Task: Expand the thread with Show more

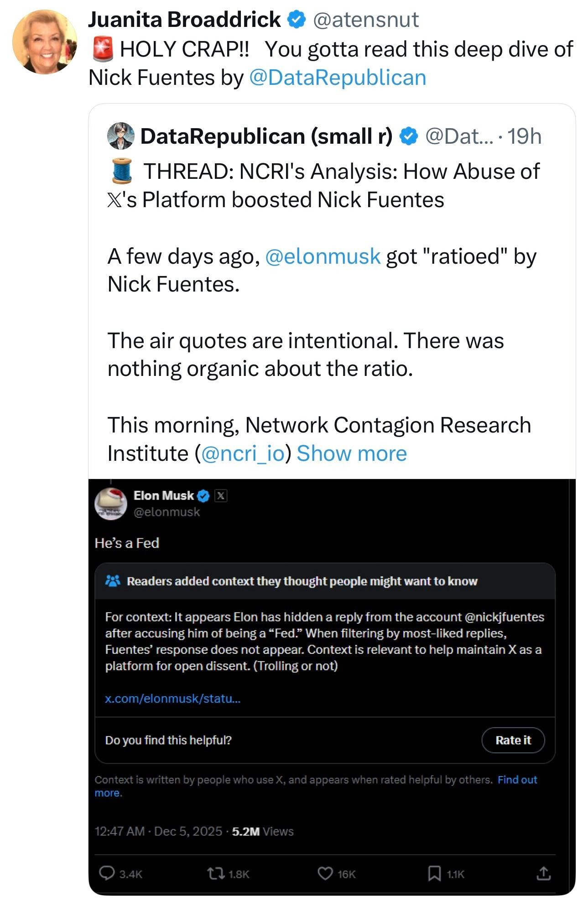Action: (x=351, y=453)
